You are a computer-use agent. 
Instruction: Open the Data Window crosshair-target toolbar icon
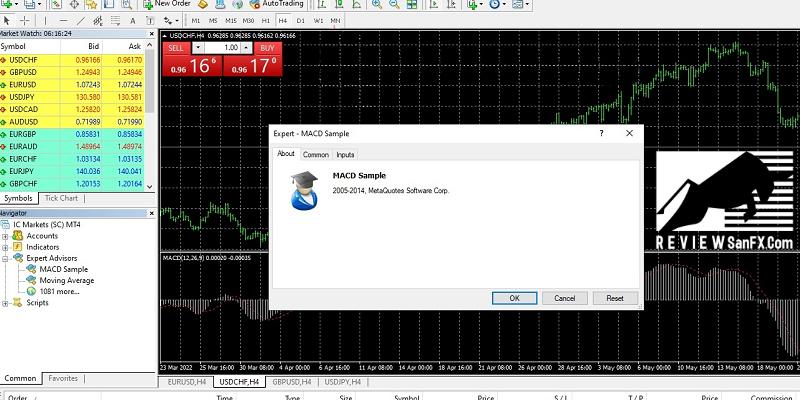pos(74,4)
